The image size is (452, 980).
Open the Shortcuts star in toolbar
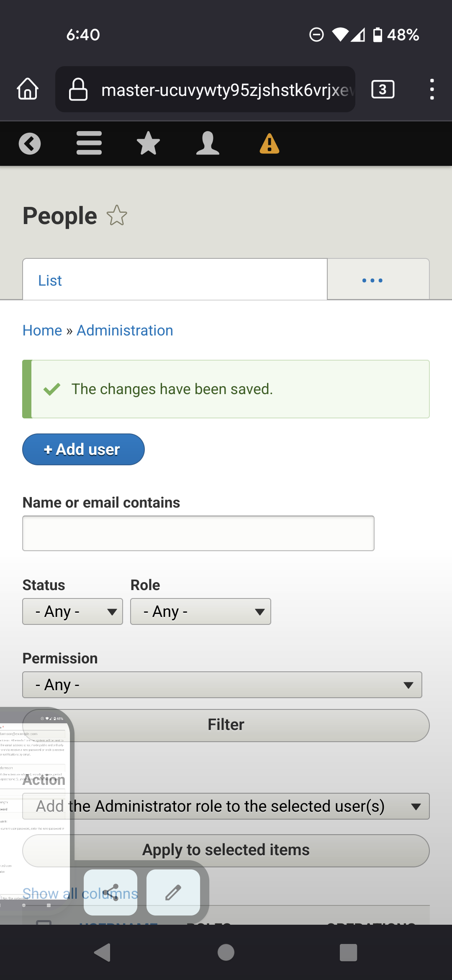148,143
